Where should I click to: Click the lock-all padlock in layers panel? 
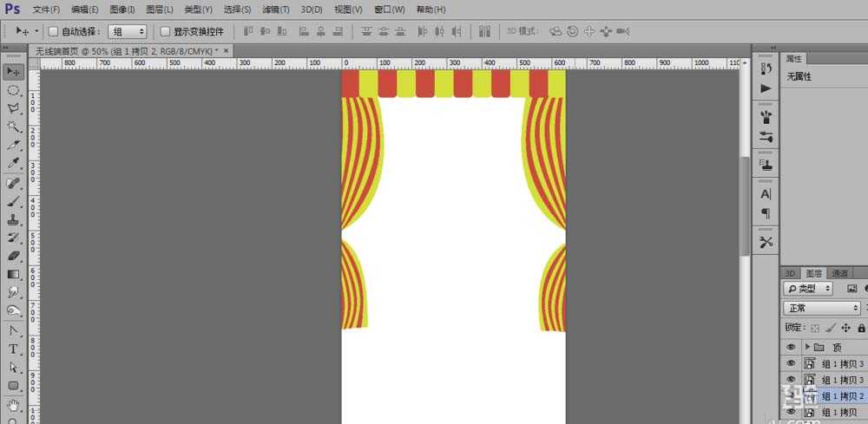[861, 328]
